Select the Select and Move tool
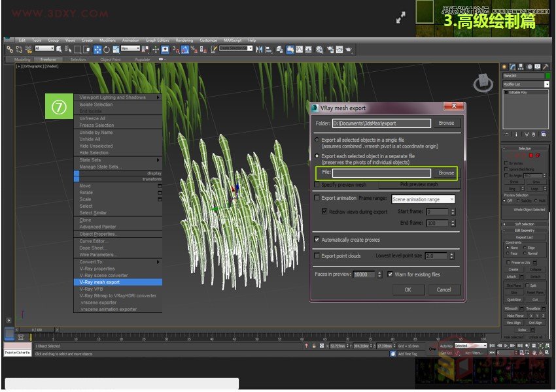This screenshot has width=556, height=392. (x=97, y=48)
